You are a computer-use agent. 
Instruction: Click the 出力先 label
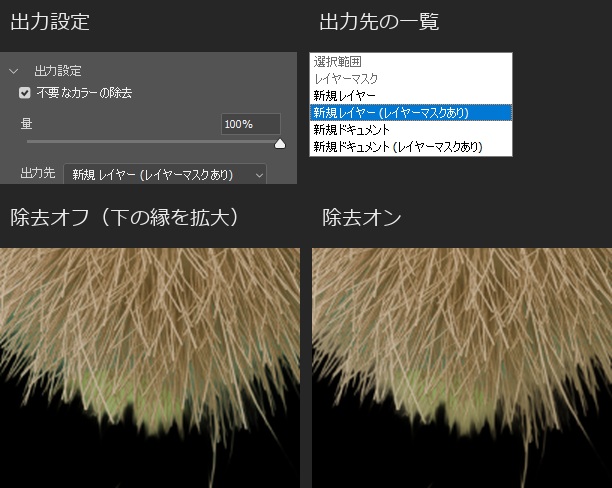[x=37, y=173]
